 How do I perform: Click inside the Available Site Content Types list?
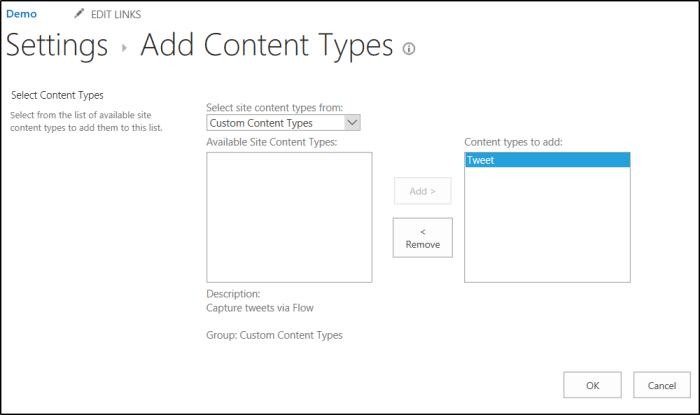pos(289,217)
